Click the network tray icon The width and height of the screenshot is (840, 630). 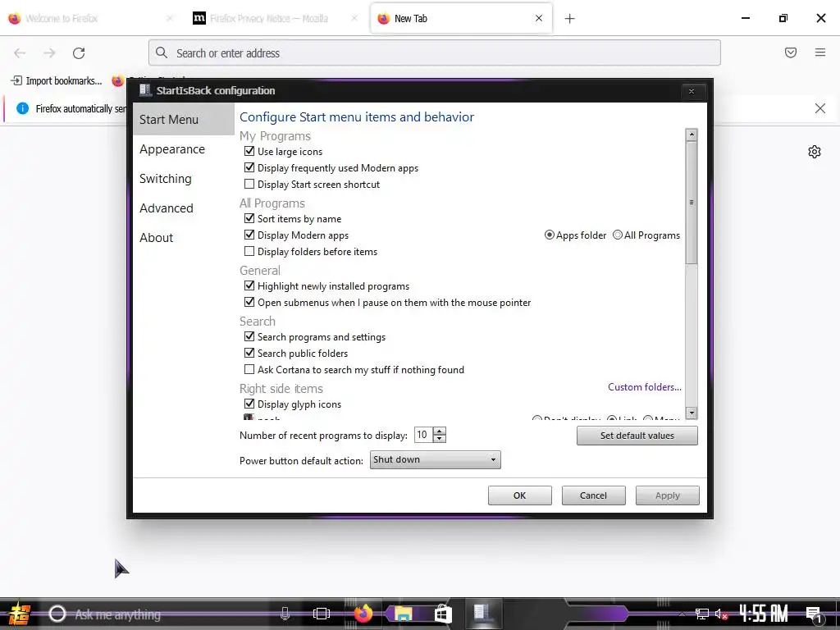pyautogui.click(x=701, y=614)
